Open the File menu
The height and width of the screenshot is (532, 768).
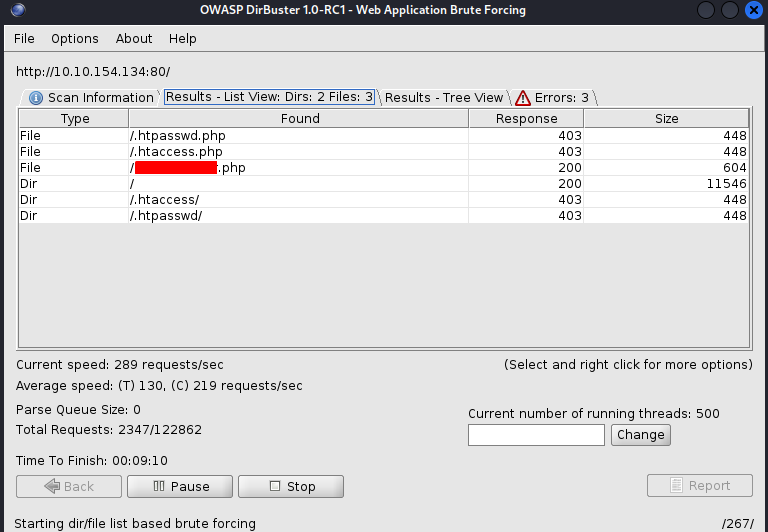pos(24,39)
